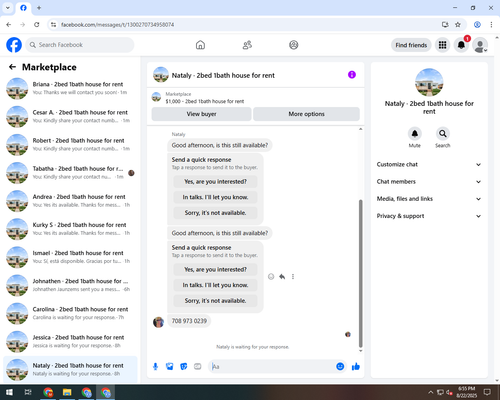
Task: View site information icon in address bar
Action: click(x=53, y=25)
